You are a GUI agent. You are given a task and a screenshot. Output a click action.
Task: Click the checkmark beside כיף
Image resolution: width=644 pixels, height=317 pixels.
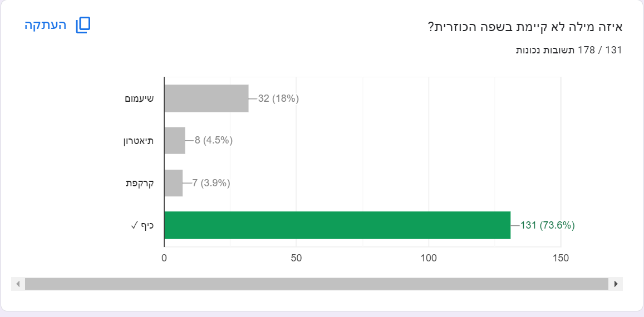pos(134,225)
